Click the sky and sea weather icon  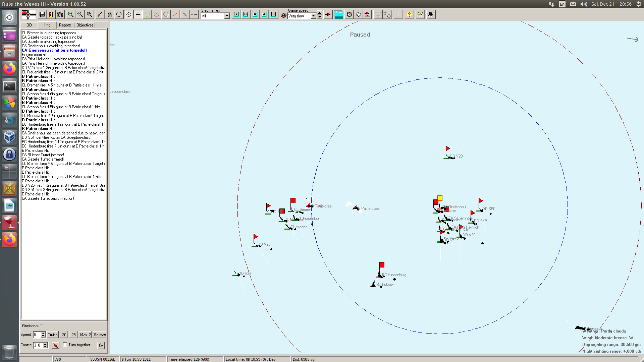coord(339,14)
